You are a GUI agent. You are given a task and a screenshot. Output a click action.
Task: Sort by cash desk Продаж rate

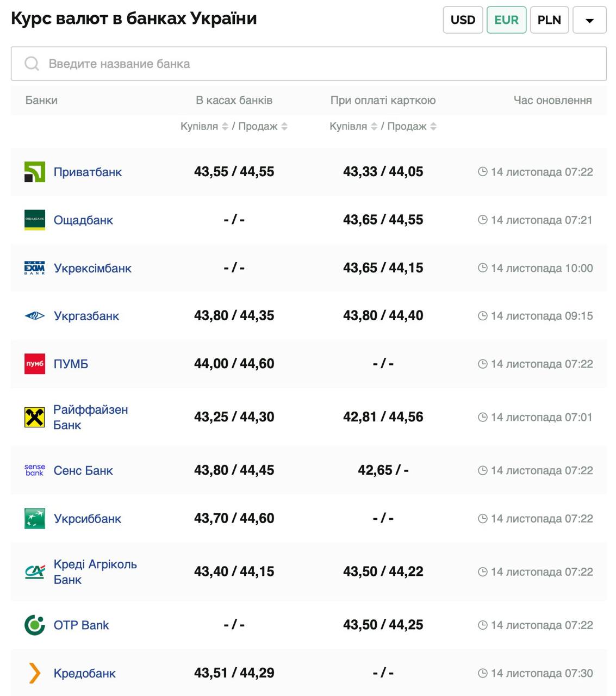[x=284, y=126]
